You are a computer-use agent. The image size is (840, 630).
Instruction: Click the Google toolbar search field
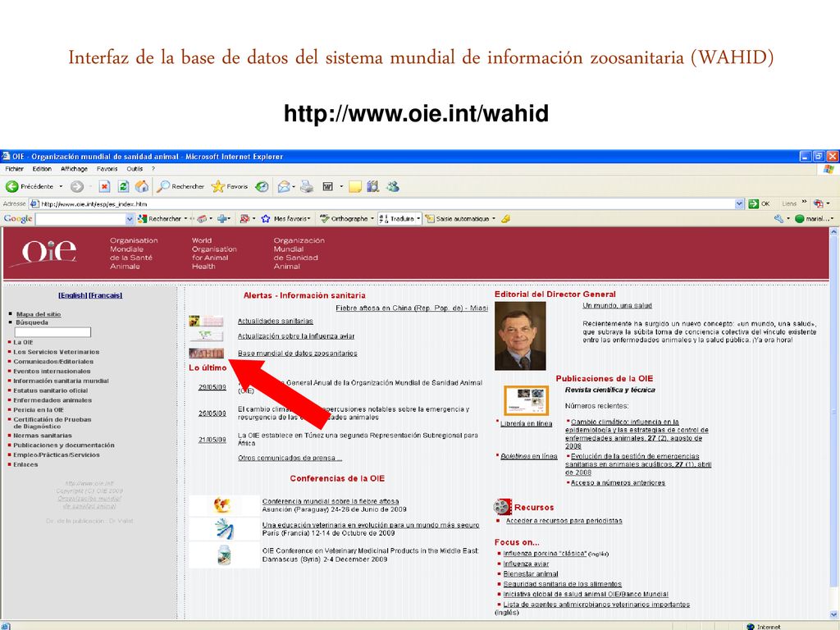point(80,218)
